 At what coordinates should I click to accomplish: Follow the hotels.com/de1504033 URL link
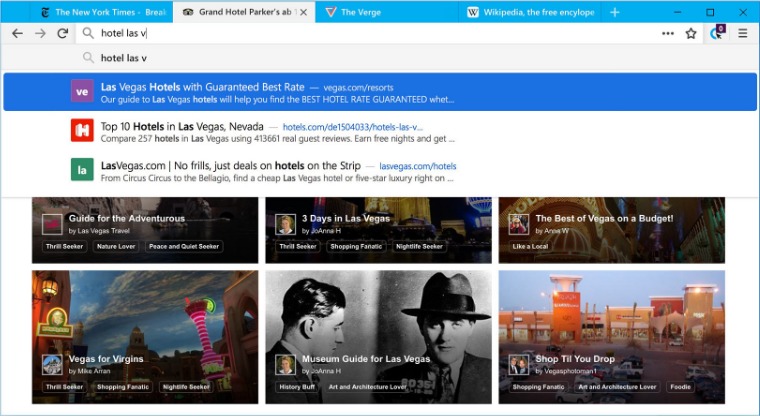[x=352, y=127]
